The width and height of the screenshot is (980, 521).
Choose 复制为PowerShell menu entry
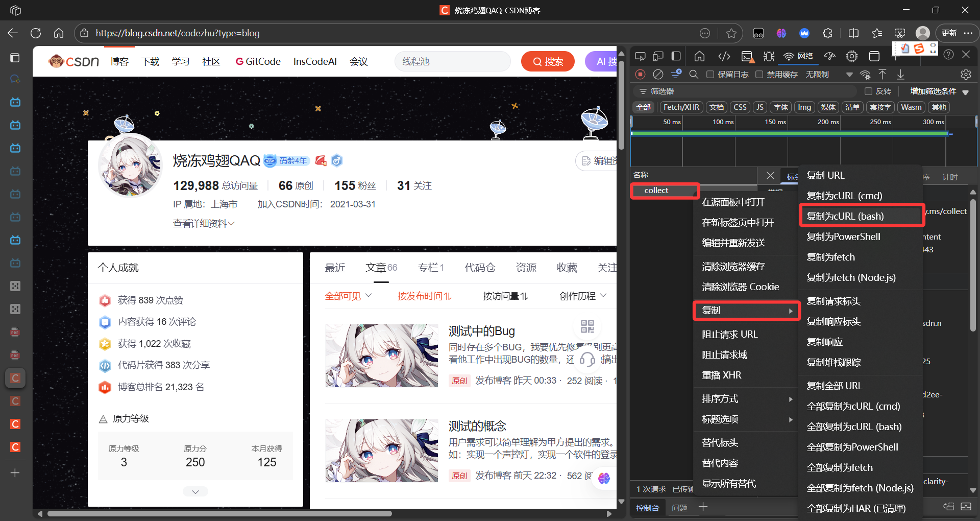pyautogui.click(x=861, y=236)
